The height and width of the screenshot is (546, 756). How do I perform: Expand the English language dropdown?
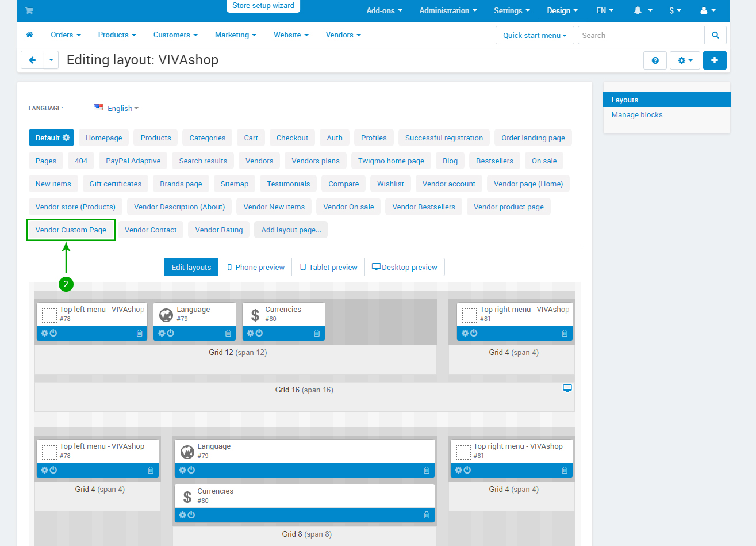[122, 108]
